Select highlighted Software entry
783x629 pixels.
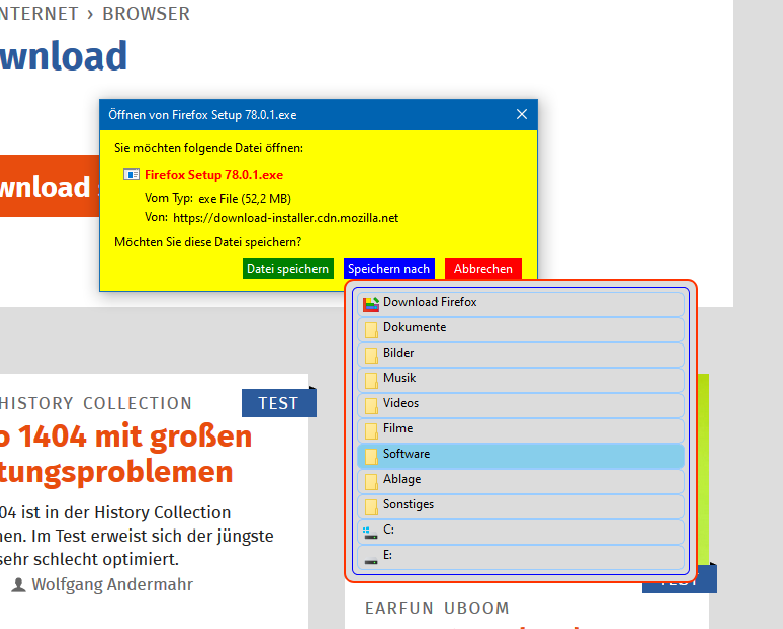521,456
